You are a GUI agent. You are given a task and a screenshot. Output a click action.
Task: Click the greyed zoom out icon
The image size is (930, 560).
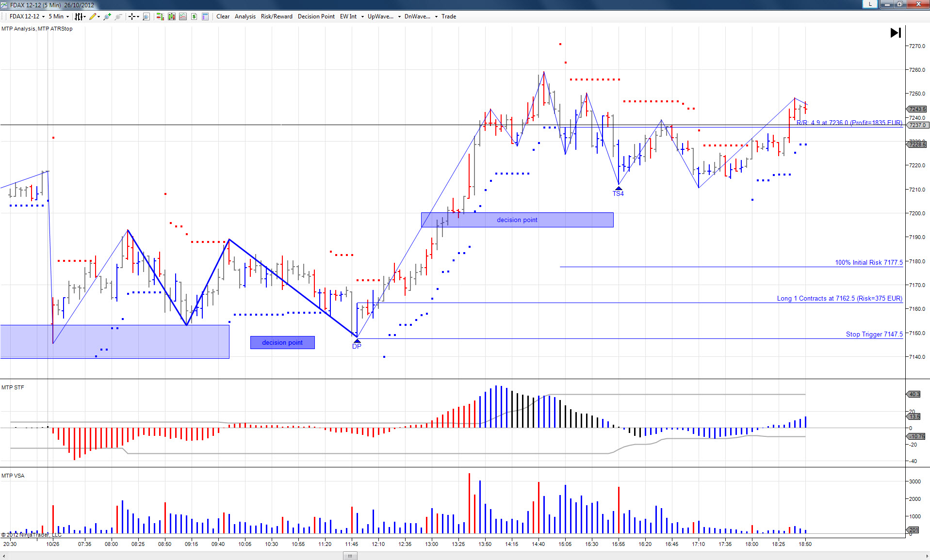click(x=118, y=16)
